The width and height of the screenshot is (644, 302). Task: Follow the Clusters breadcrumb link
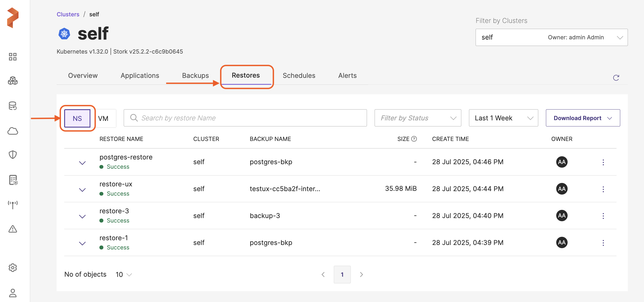pyautogui.click(x=68, y=14)
